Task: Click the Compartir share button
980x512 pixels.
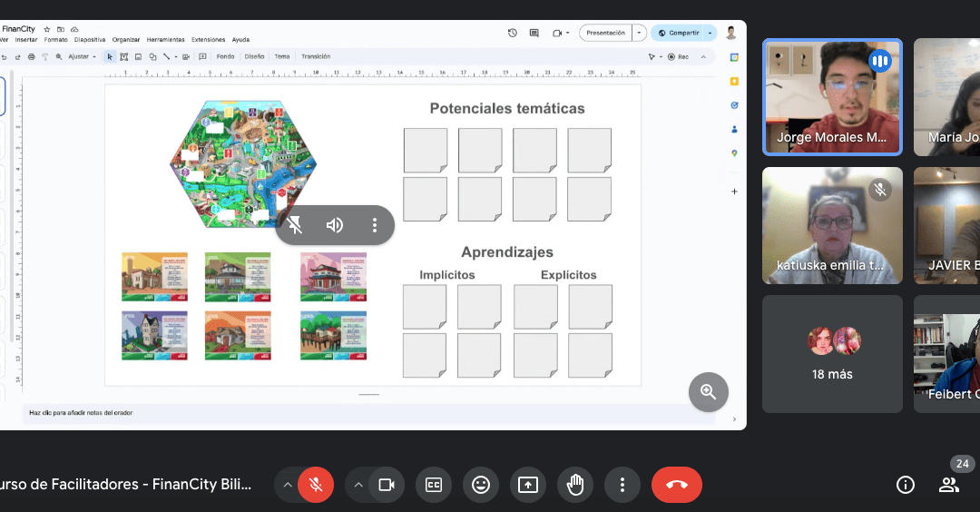Action: (678, 33)
